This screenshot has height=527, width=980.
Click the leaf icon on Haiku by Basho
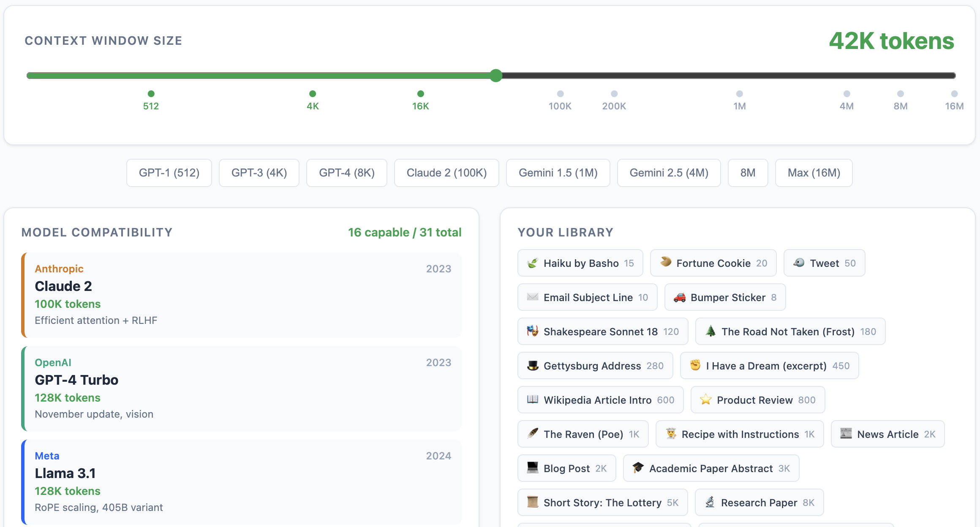point(533,263)
